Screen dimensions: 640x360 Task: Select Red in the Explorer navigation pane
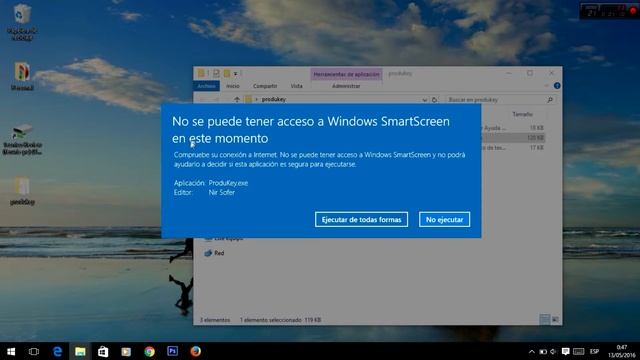(x=215, y=253)
